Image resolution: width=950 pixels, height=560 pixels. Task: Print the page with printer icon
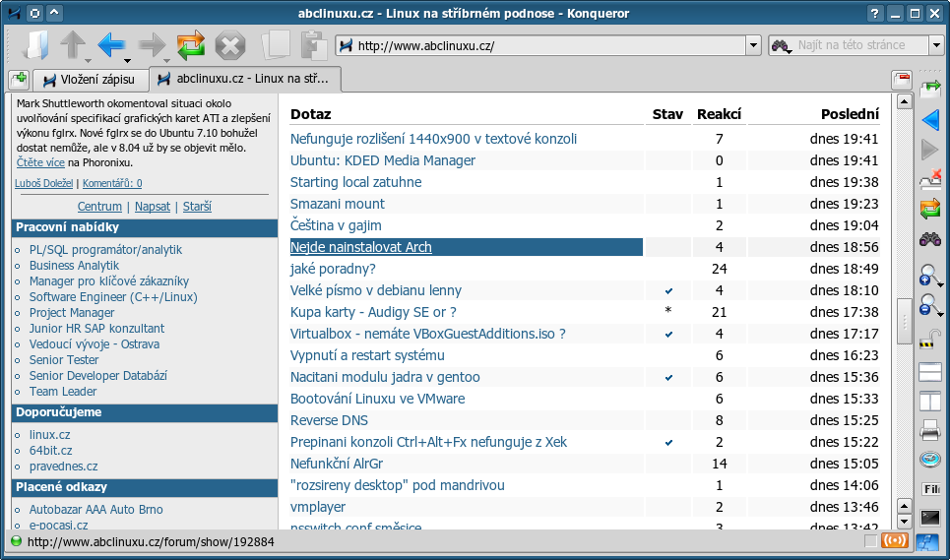[x=930, y=430]
